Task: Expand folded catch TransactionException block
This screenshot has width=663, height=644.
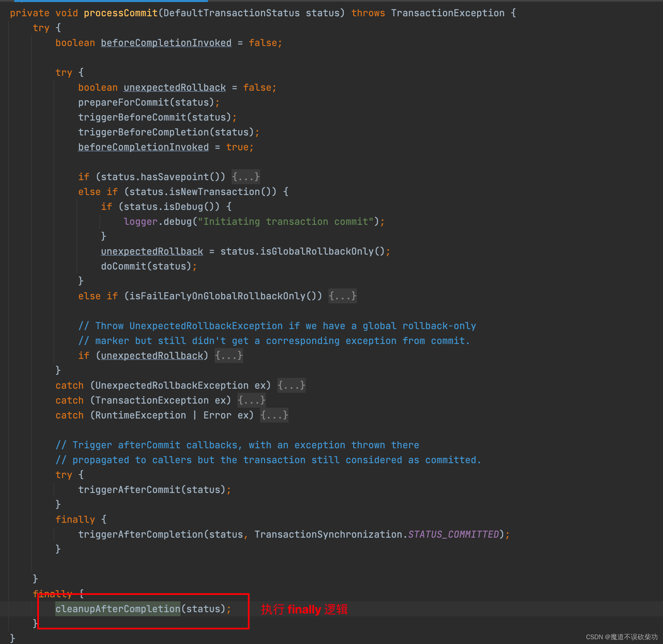Action: (251, 400)
